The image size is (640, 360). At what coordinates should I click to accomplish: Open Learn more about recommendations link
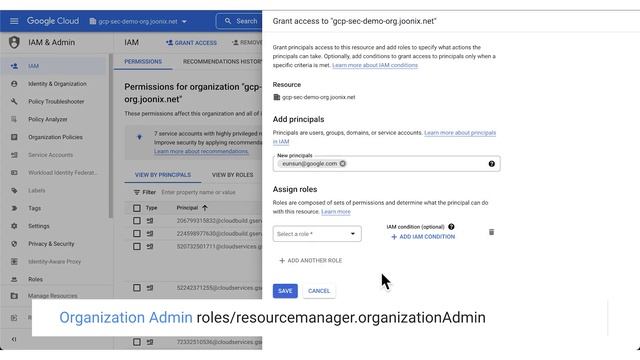pyautogui.click(x=201, y=151)
